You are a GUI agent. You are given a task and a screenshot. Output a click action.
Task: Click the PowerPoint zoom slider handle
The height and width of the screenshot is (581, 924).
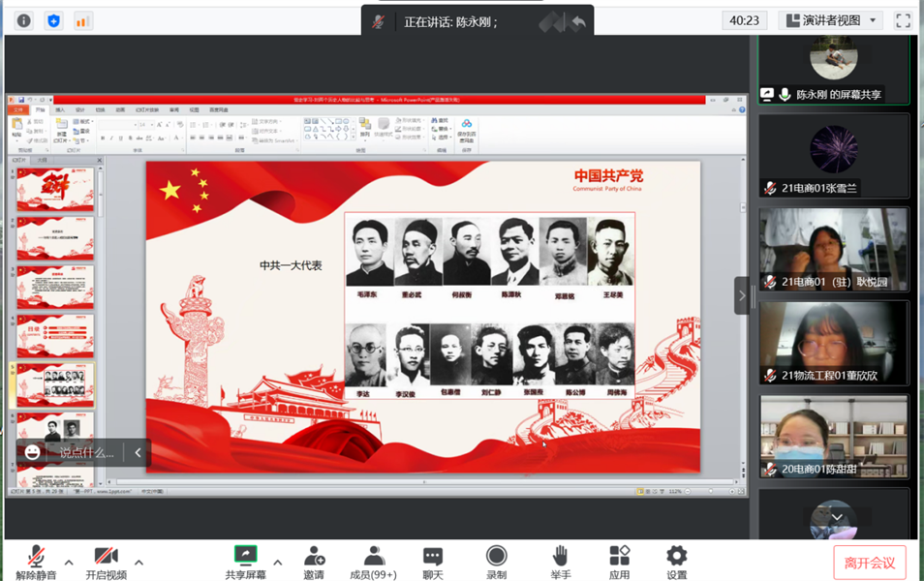pos(709,491)
